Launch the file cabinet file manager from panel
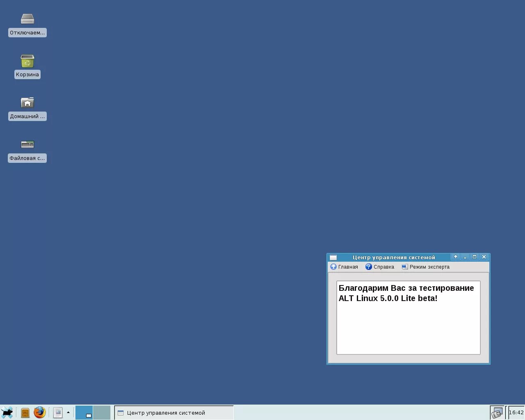Viewport: 525px width, 420px height. 25,413
